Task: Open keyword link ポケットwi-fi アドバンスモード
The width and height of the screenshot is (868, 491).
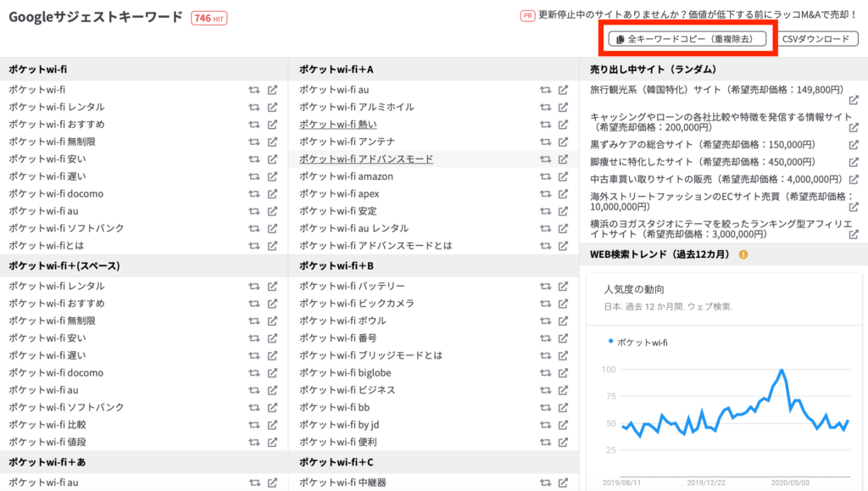Action: coord(366,159)
